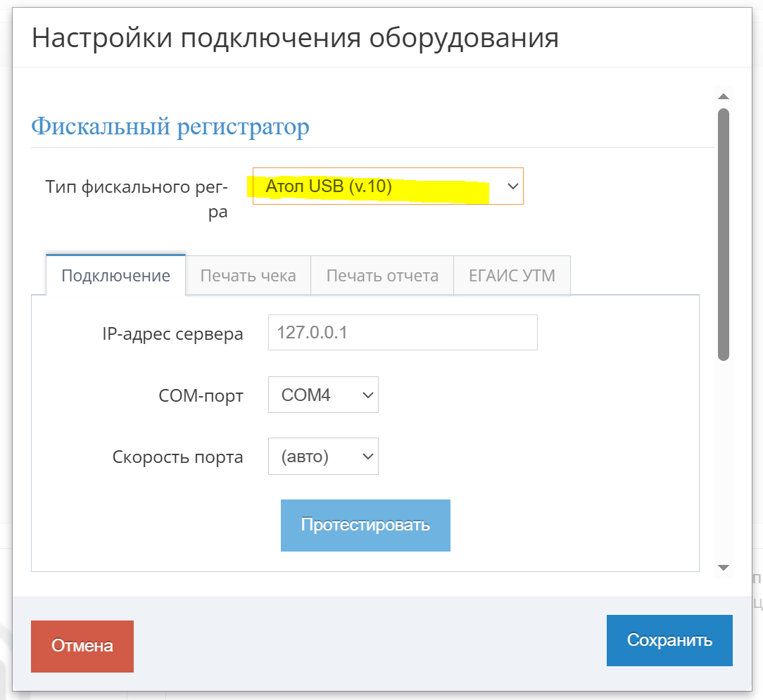The image size is (763, 700).
Task: Expand the COM-порт dropdown showing COM4
Action: pos(323,395)
